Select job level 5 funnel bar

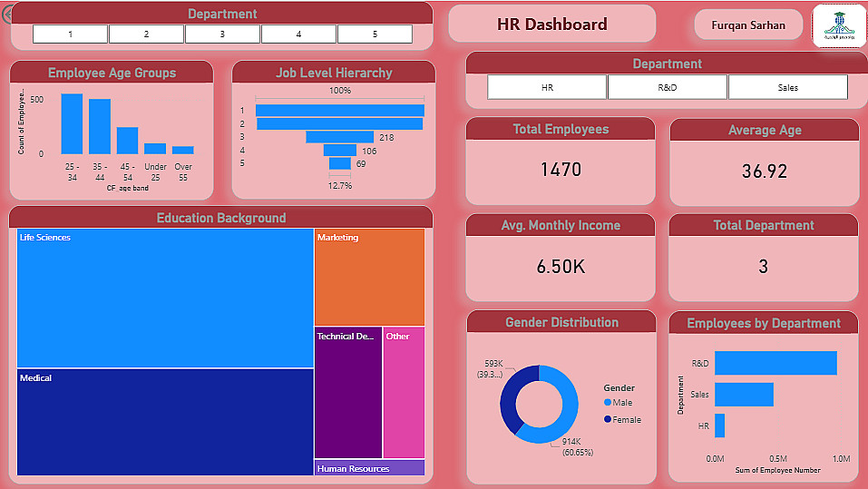pyautogui.click(x=340, y=163)
